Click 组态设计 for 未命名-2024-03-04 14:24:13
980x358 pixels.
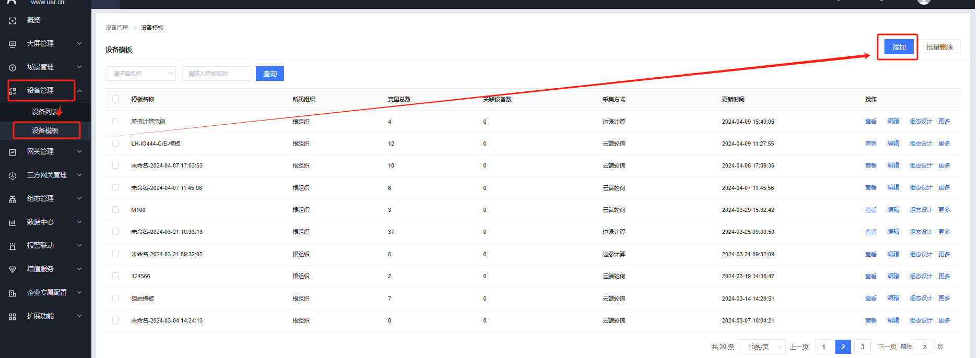click(921, 320)
